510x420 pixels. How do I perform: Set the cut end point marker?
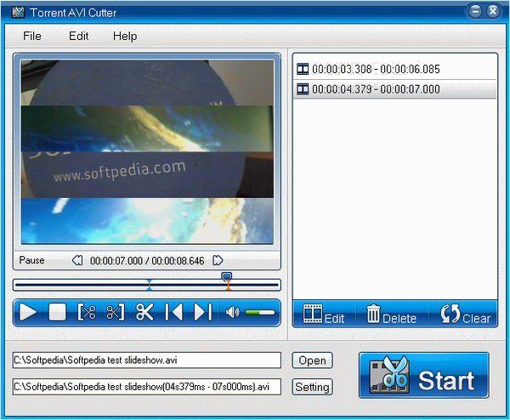115,312
